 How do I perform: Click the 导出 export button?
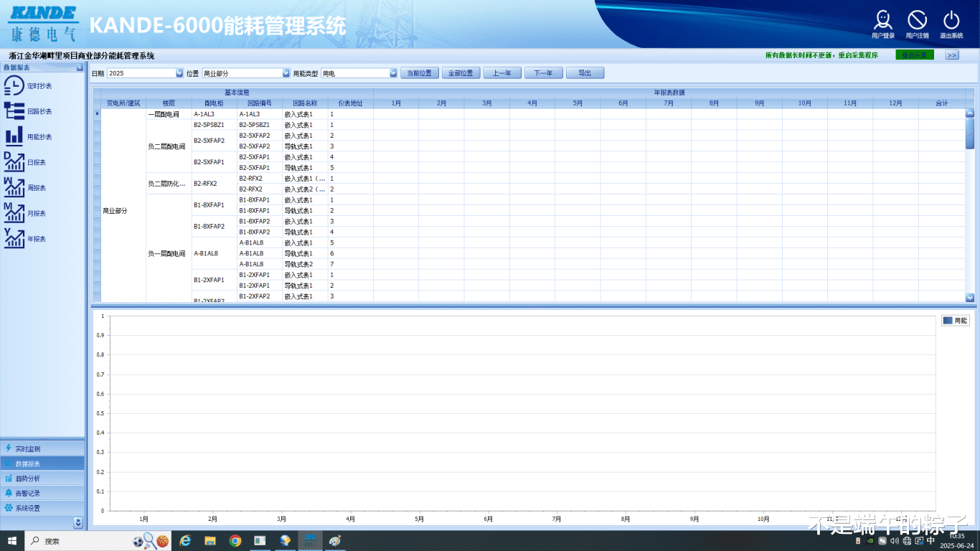click(585, 73)
